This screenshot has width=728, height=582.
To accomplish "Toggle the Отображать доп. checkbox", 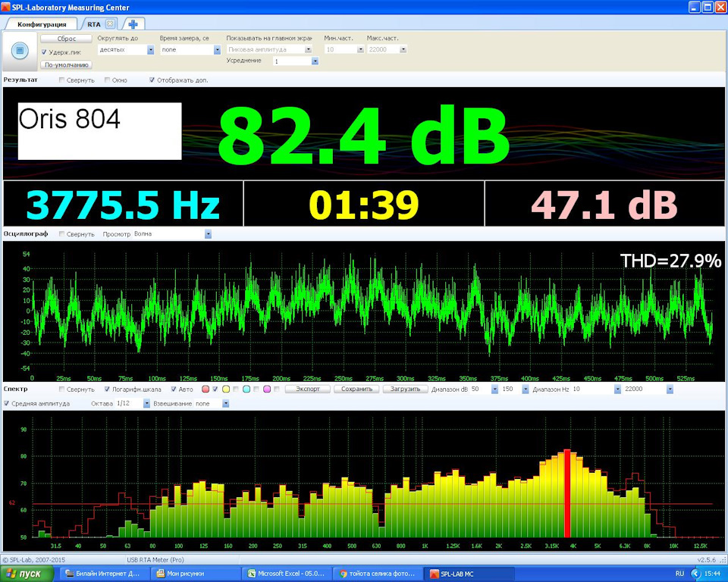I will (x=152, y=80).
